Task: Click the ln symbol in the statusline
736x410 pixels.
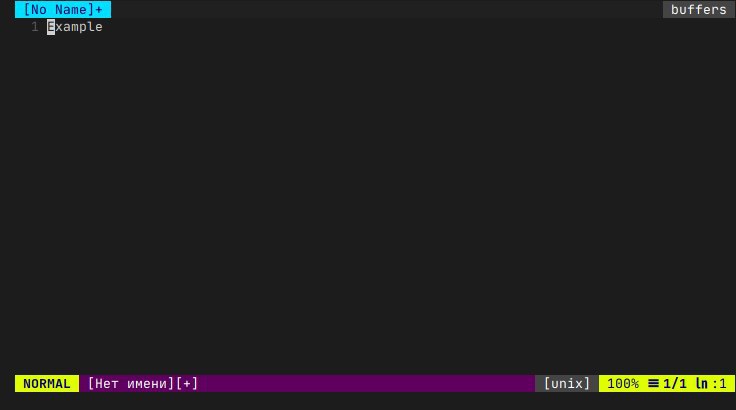Action: coord(702,383)
